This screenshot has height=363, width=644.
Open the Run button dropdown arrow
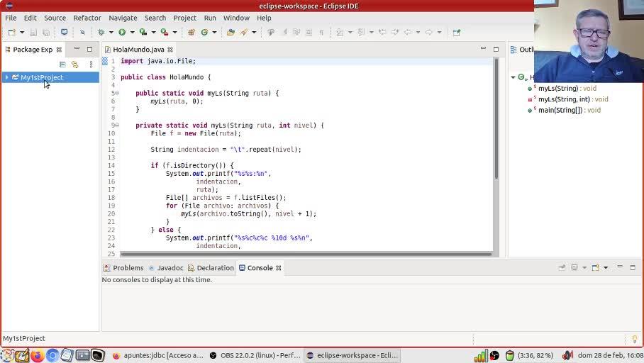coord(131,32)
